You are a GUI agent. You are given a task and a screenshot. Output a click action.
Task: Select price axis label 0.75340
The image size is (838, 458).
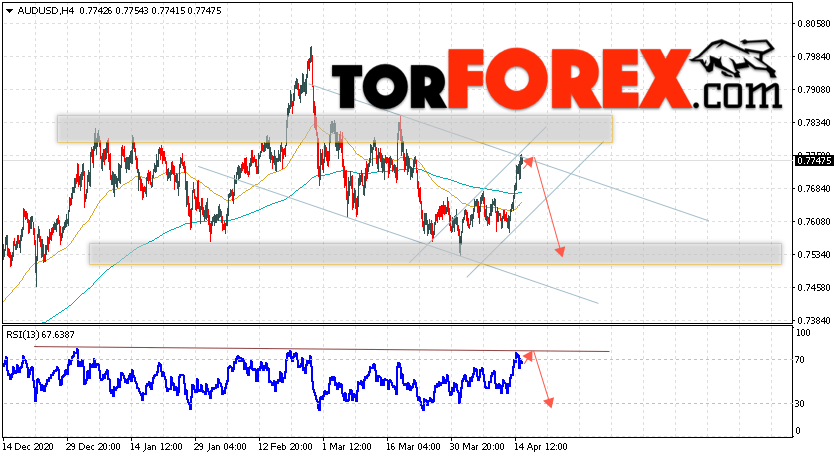click(x=814, y=255)
